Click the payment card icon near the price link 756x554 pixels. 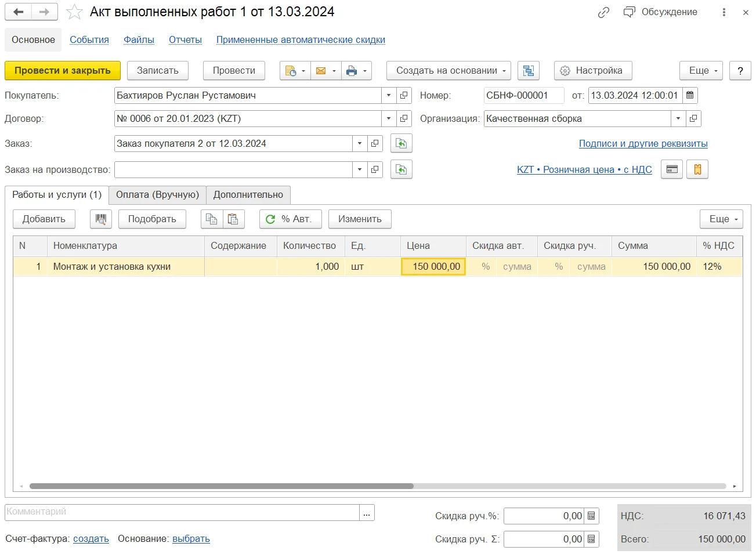[672, 169]
